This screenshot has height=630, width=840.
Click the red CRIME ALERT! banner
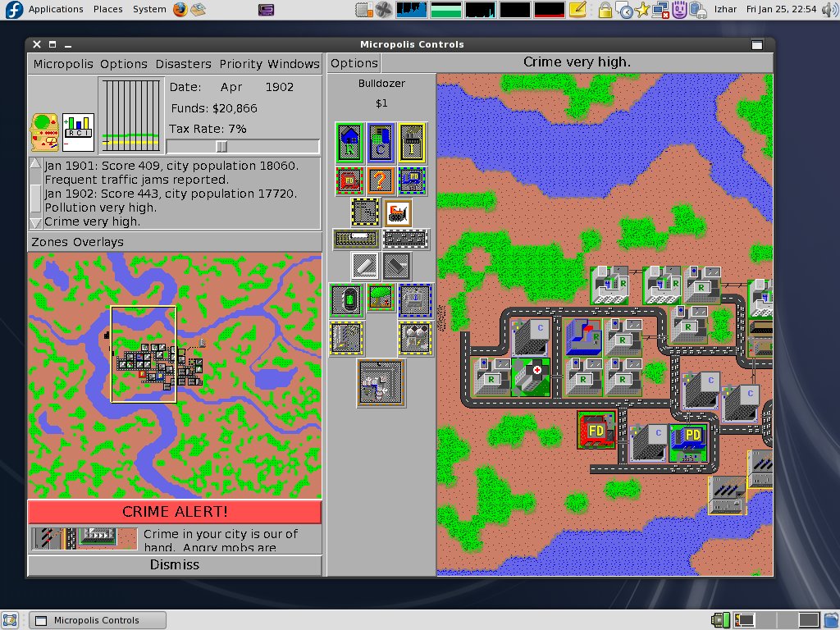(x=175, y=512)
